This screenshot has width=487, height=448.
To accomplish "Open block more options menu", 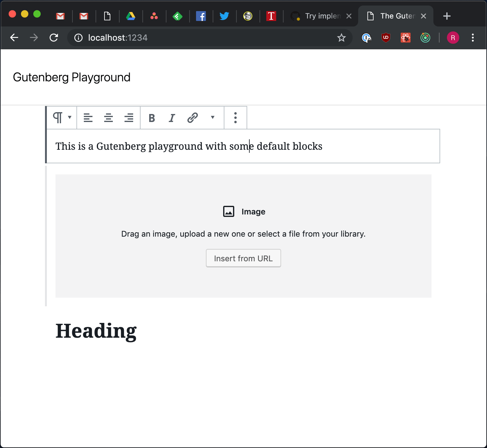I will click(x=235, y=118).
